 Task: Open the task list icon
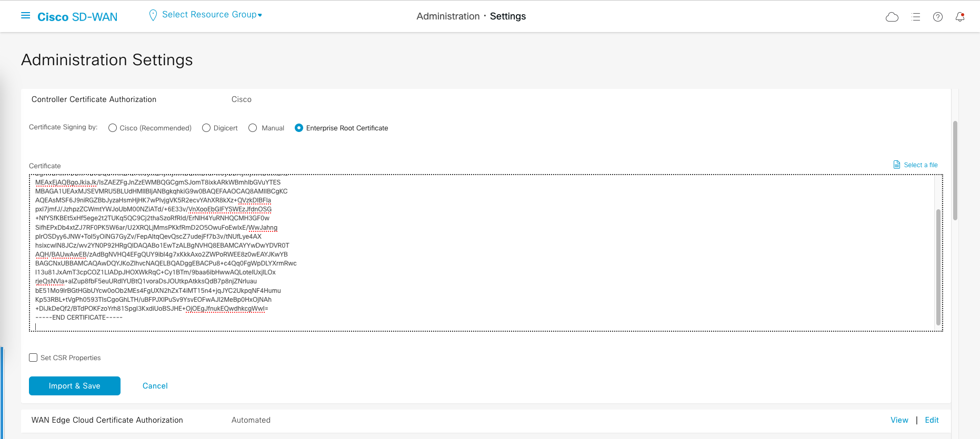[916, 17]
